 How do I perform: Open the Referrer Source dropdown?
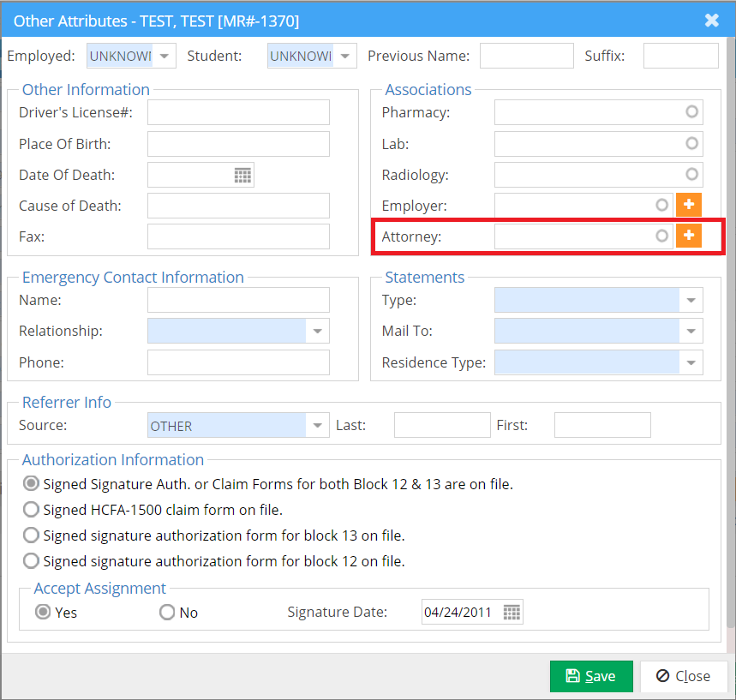(x=317, y=425)
